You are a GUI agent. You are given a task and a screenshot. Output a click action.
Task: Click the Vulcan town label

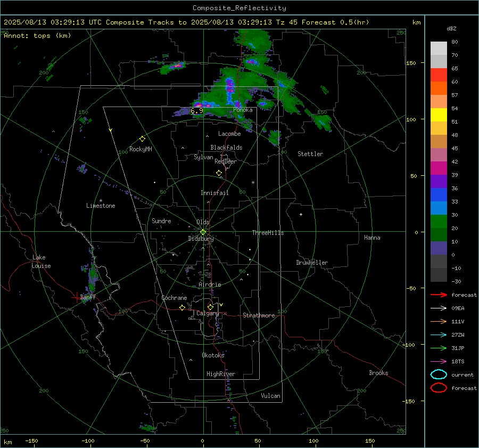(x=270, y=396)
